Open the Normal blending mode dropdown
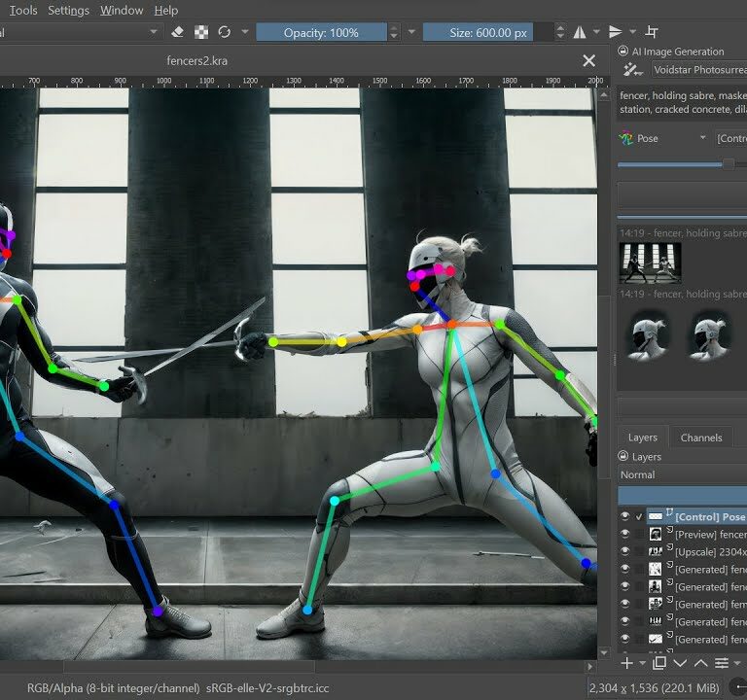 (x=683, y=475)
